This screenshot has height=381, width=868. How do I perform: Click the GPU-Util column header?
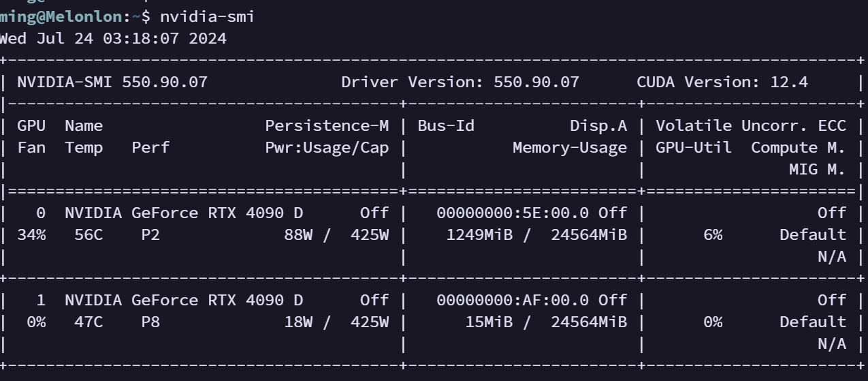tap(694, 147)
